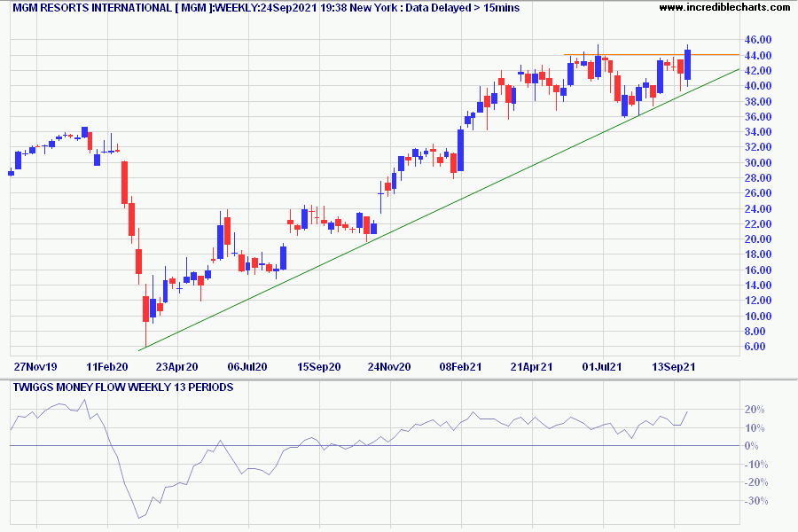Click the 42.00 price axis label
798x532 pixels.
tap(758, 70)
